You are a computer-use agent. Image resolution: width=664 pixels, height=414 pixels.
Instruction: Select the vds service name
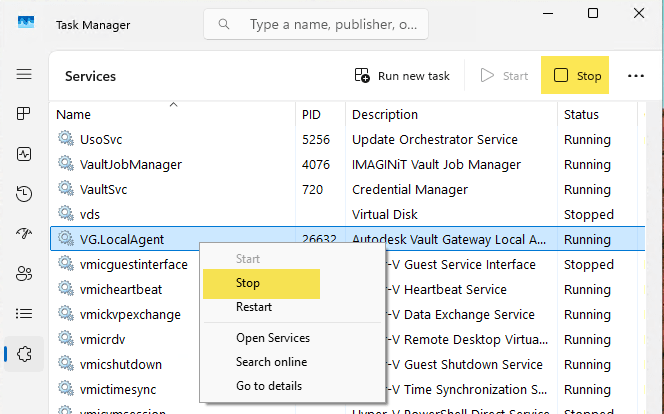tap(90, 215)
